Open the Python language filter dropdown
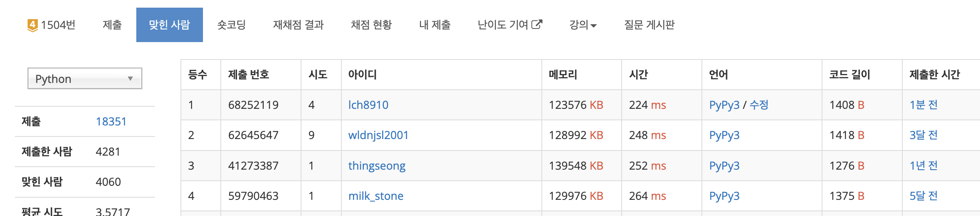The height and width of the screenshot is (216, 980). [x=85, y=79]
